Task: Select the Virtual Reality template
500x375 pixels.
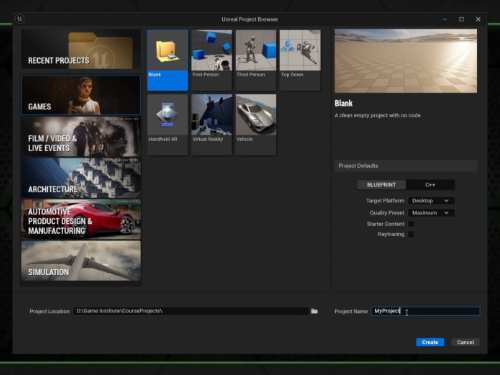Action: click(x=212, y=124)
